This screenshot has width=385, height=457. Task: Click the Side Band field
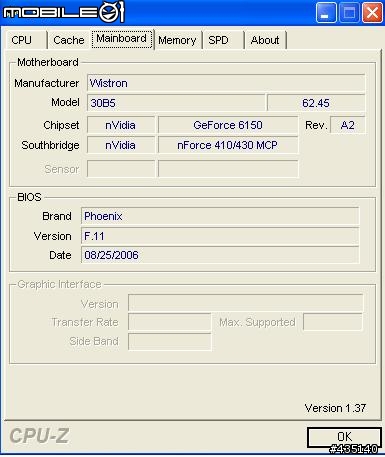point(169,341)
